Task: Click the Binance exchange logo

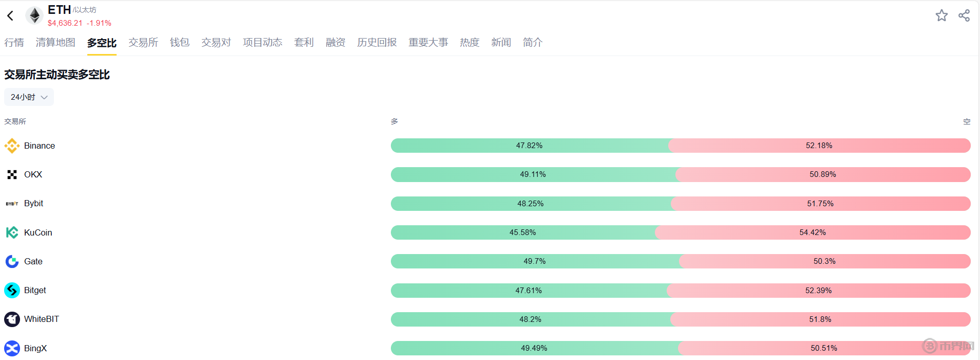Action: point(12,146)
